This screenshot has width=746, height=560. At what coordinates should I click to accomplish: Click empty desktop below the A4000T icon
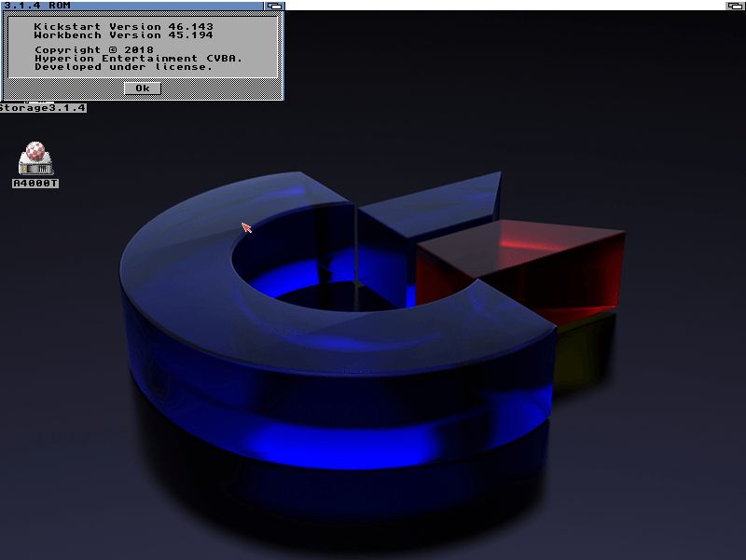click(35, 280)
